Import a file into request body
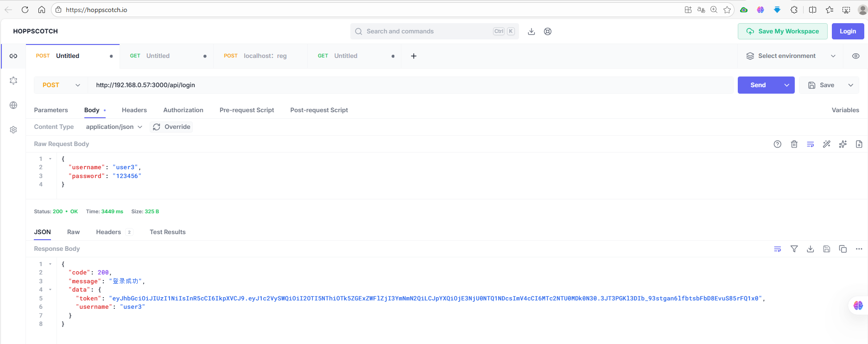This screenshot has height=344, width=868. (859, 144)
